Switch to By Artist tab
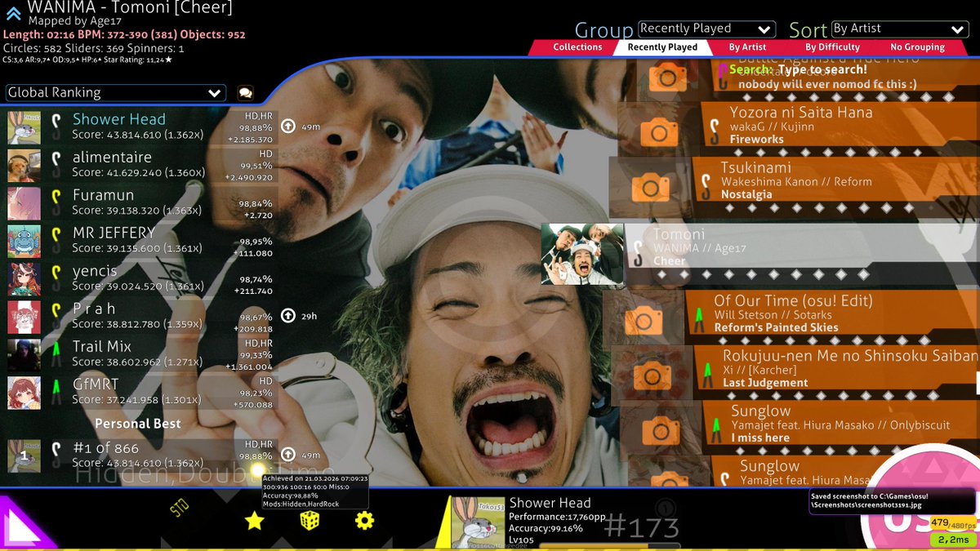980x551 pixels. click(747, 47)
